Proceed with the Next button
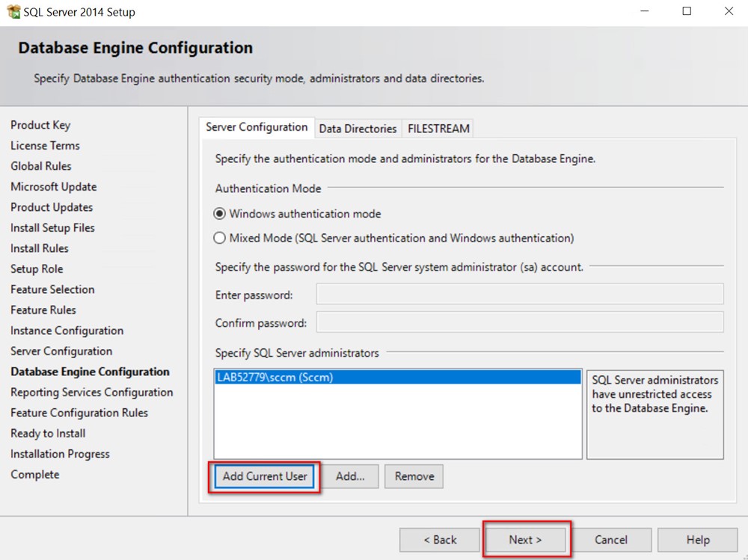 click(x=525, y=540)
